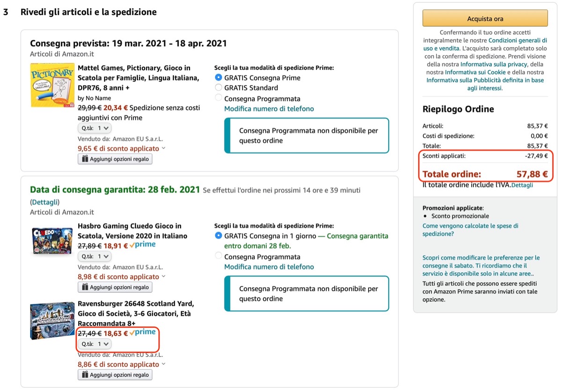Click the Cluedo box image
Image resolution: width=562 pixels, height=392 pixels.
52,240
